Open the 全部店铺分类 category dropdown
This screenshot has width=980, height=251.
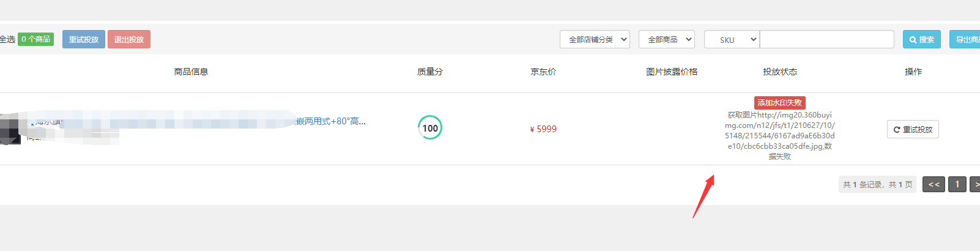[595, 39]
